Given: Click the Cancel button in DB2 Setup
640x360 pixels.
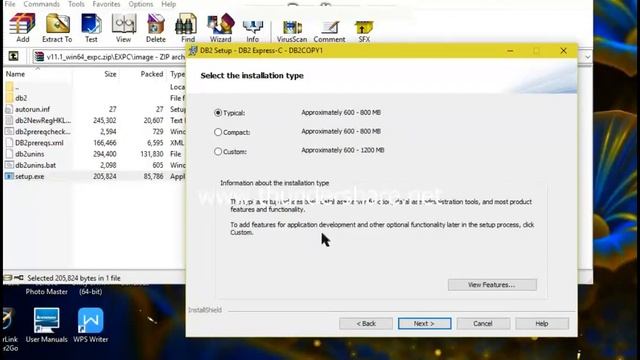Looking at the screenshot, I should [483, 323].
